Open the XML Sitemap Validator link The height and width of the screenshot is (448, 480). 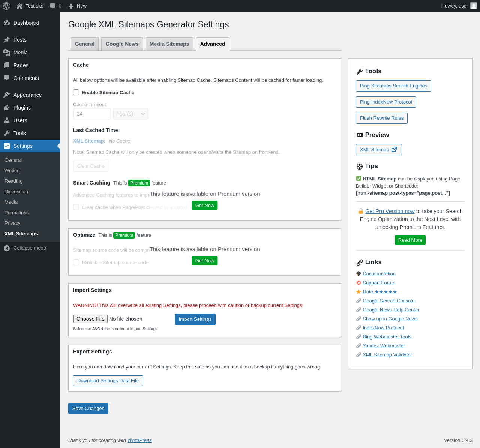click(387, 355)
